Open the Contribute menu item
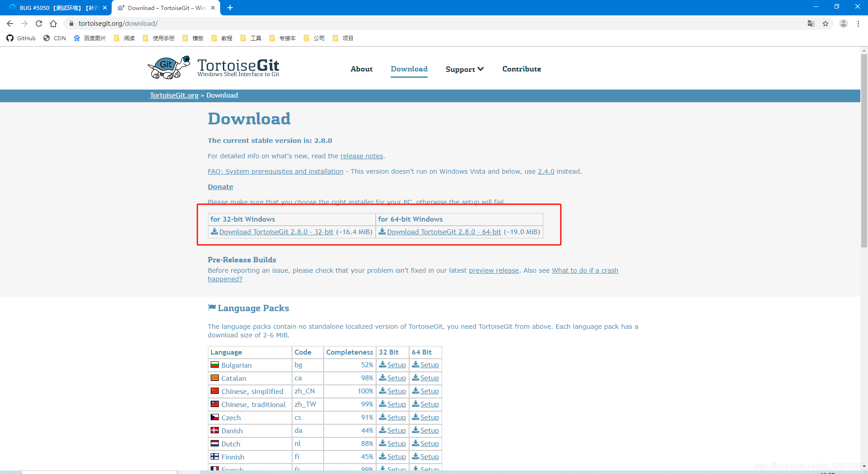 pyautogui.click(x=522, y=69)
